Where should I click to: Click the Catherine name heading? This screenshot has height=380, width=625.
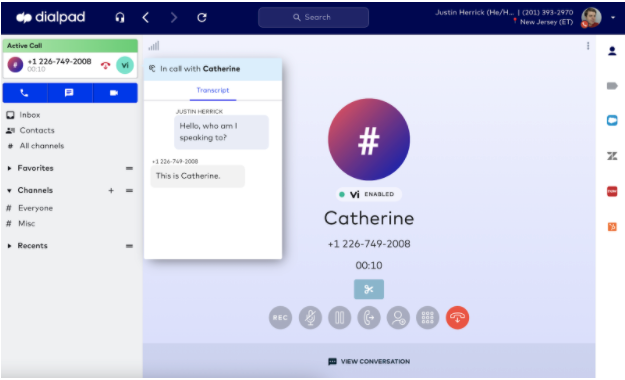click(x=369, y=219)
